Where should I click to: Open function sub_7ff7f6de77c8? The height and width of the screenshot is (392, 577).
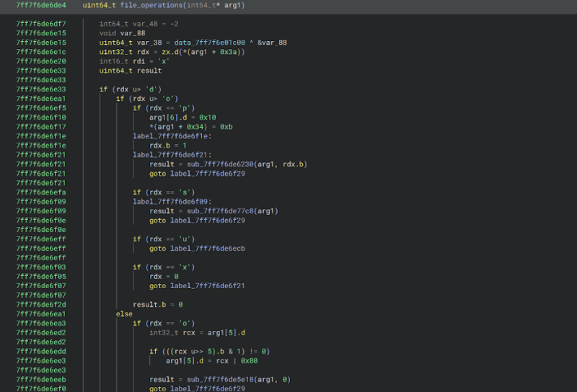[220, 211]
